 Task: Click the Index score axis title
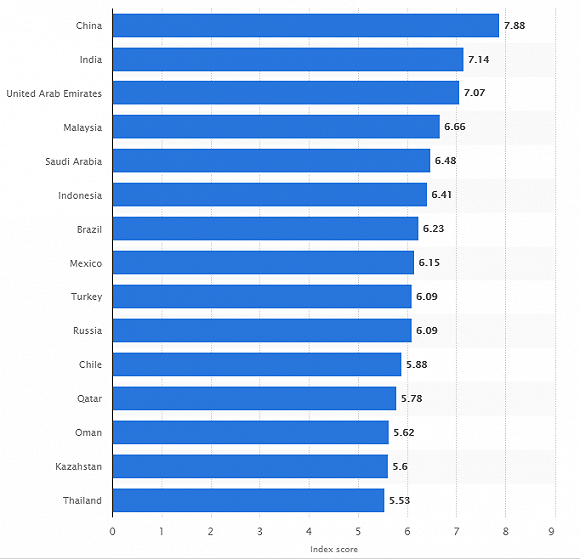click(x=334, y=549)
